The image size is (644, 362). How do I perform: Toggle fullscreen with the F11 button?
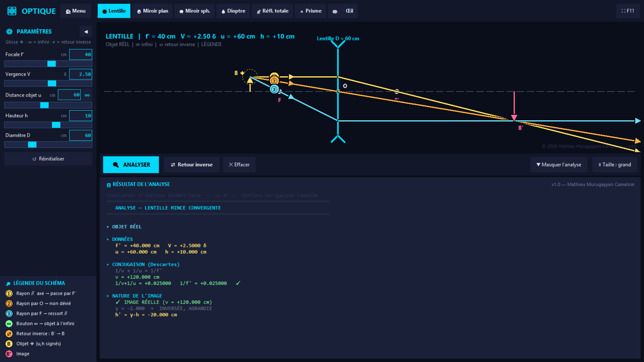(628, 11)
